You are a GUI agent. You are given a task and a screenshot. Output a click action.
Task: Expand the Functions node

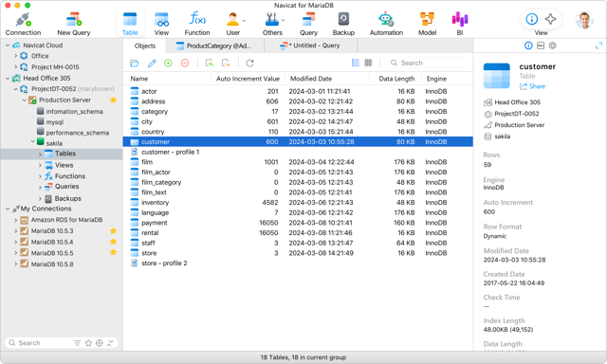(x=40, y=176)
